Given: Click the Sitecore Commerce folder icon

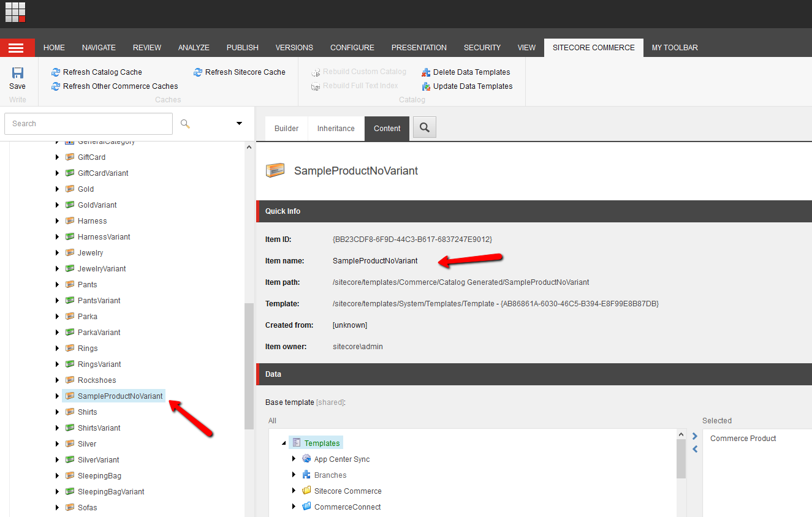Looking at the screenshot, I should [306, 491].
